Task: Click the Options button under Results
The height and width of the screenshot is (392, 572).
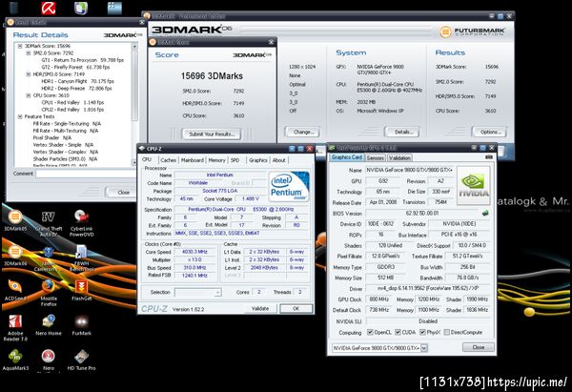Action: pos(490,132)
